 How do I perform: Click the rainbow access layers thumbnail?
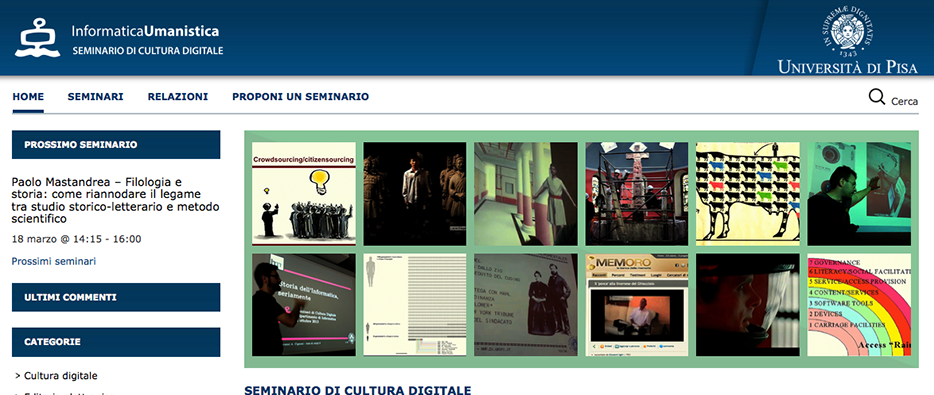(x=859, y=304)
